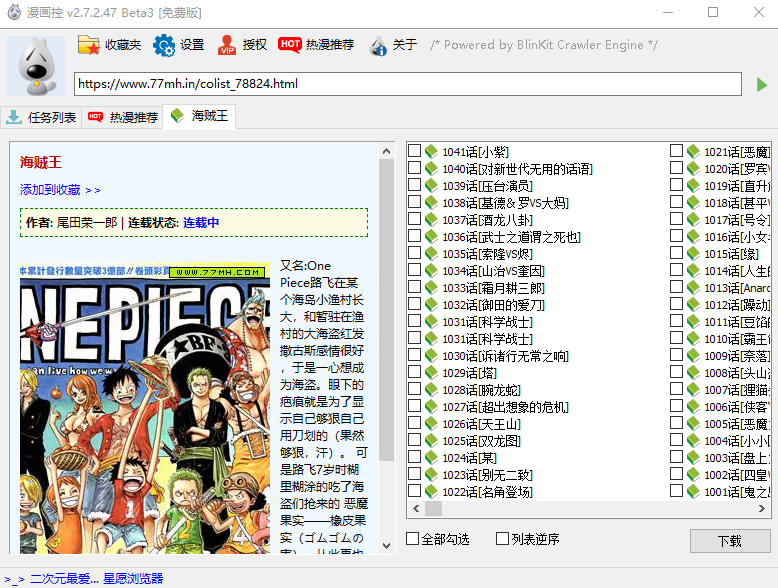Click the book icon for 1027话 chapter

[431, 406]
